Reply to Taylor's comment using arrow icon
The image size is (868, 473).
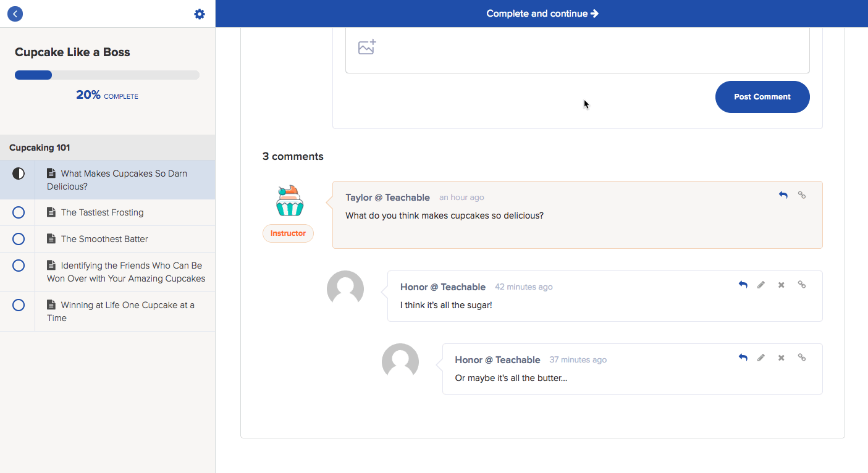coord(783,195)
